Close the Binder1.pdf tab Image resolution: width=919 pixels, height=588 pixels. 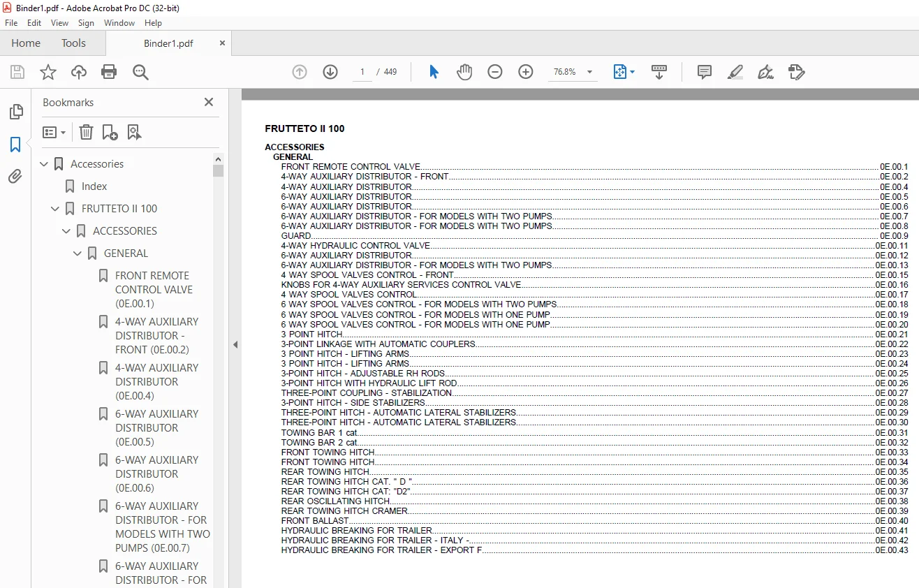tap(223, 43)
